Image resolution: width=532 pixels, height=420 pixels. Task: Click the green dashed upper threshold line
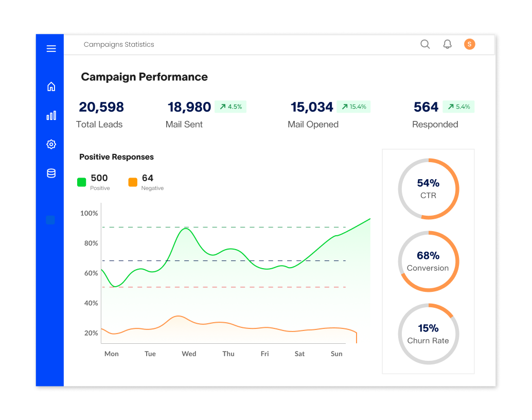224,227
